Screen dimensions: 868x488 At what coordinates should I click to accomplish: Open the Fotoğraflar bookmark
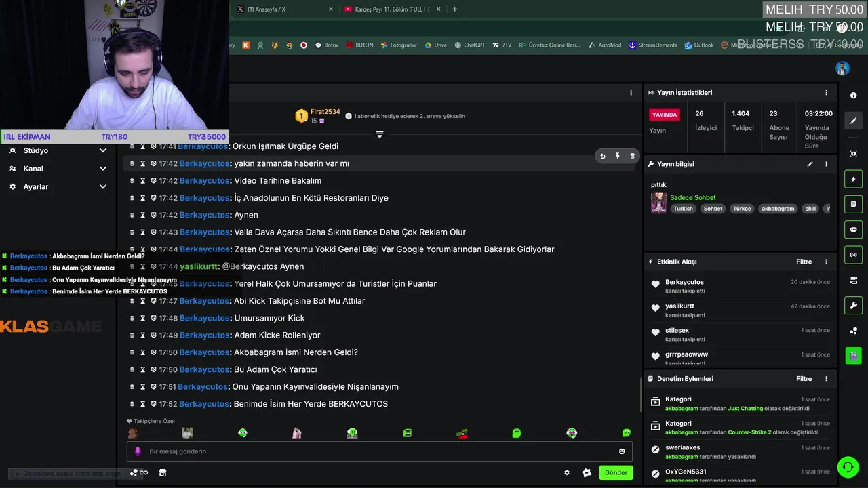[x=399, y=45]
